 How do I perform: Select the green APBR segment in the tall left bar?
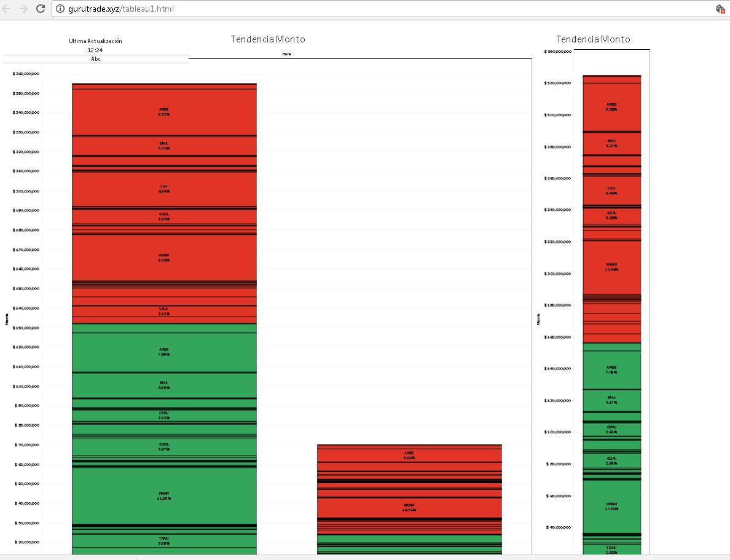pos(164,352)
